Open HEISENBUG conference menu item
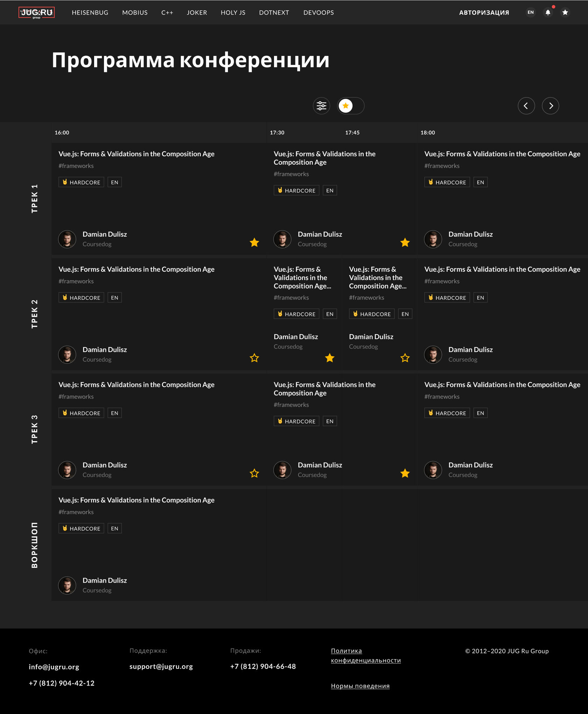 click(x=90, y=13)
